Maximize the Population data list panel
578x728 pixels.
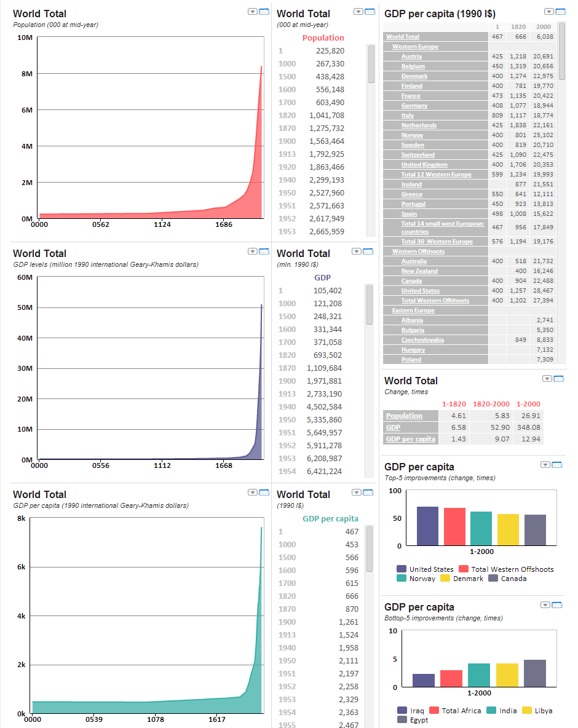point(370,11)
